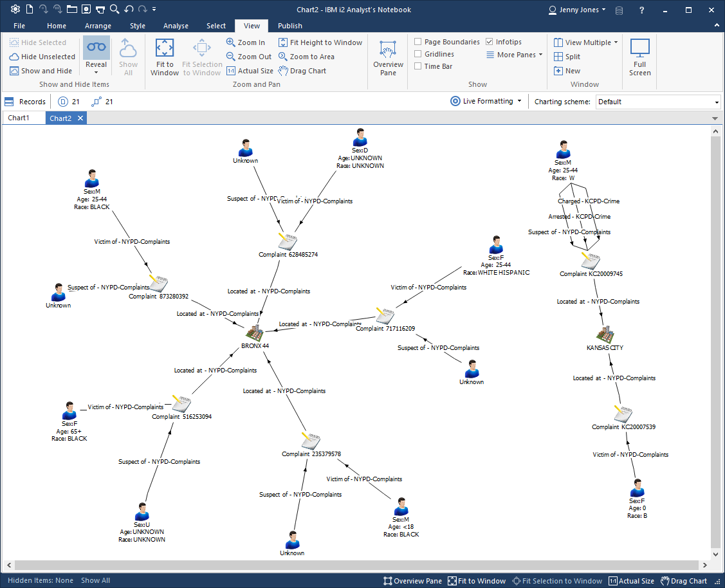Turn on the Gridlines checkbox
The width and height of the screenshot is (725, 588).
coord(418,55)
